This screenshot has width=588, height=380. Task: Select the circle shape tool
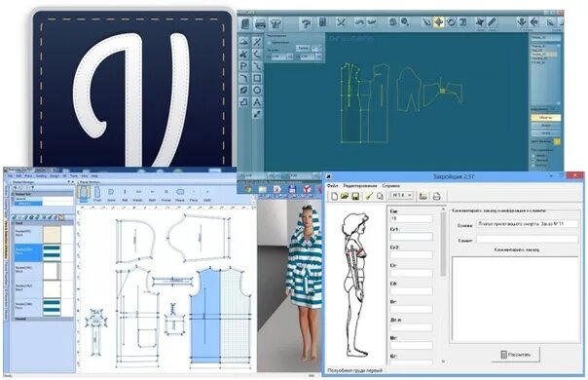tap(257, 90)
